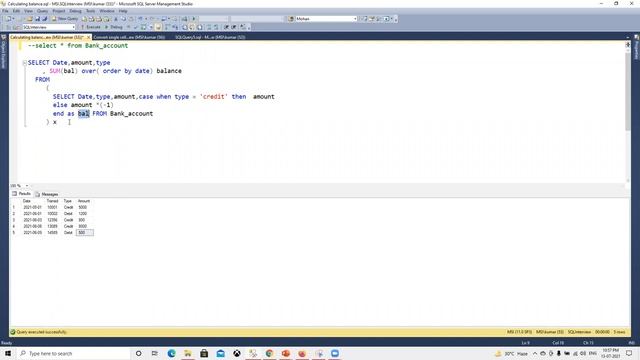The height and width of the screenshot is (360, 640).
Task: Click the 10001 cell in results
Action: 52,207
